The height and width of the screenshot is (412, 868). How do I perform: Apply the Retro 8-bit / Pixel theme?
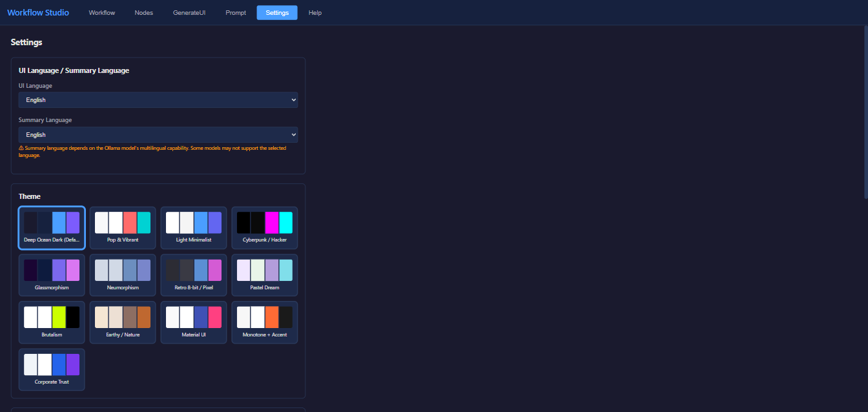tap(194, 275)
